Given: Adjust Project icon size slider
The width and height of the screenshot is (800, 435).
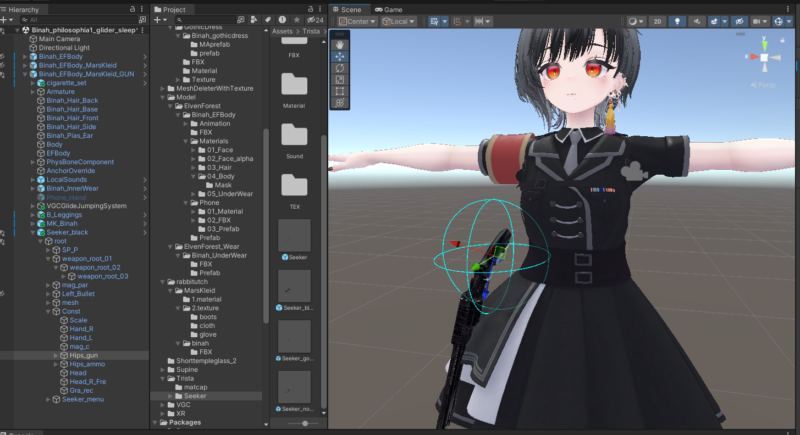Looking at the screenshot, I should 305,423.
